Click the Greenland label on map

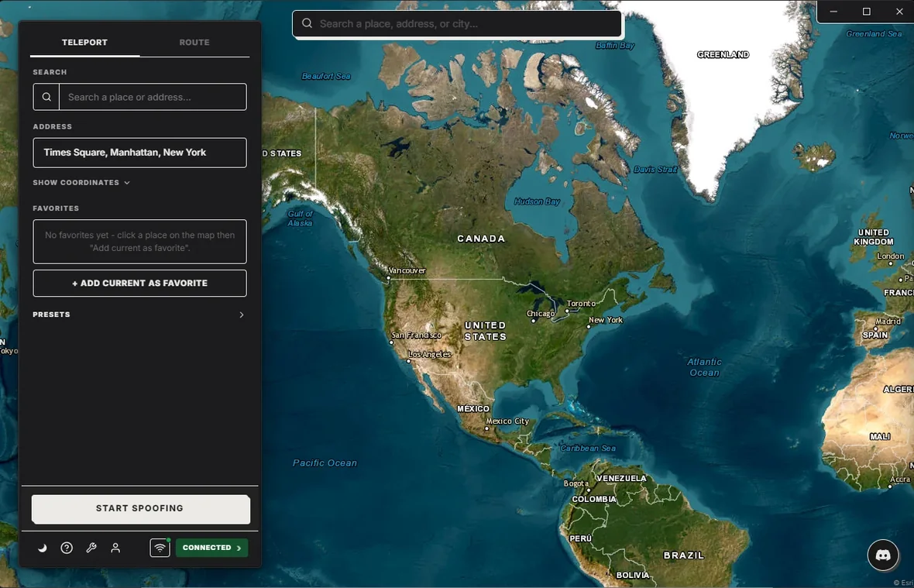(x=723, y=55)
